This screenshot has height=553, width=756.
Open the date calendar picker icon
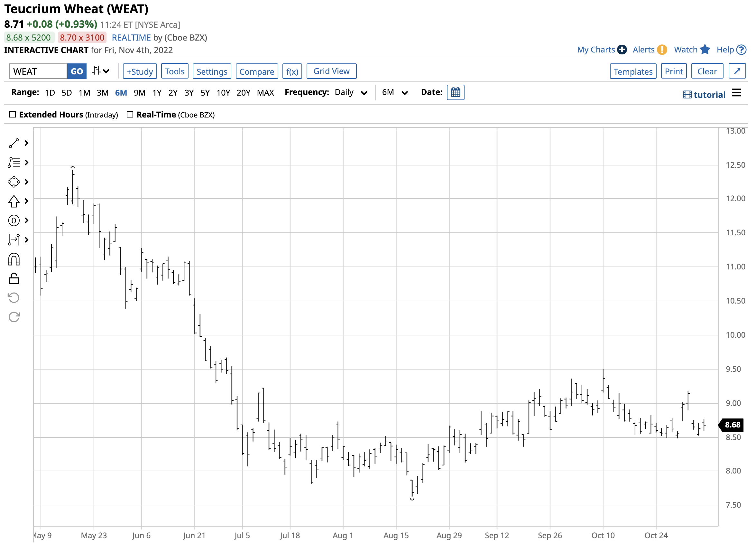[455, 92]
